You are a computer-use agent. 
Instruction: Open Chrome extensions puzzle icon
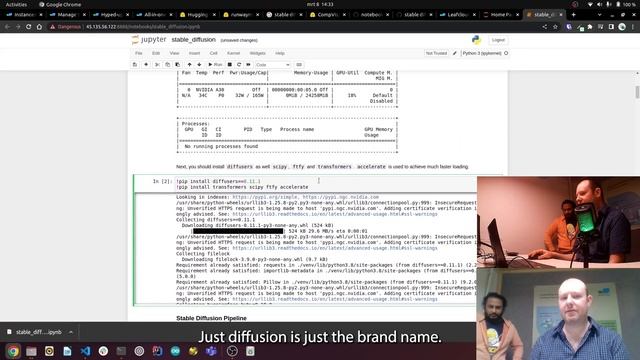click(x=590, y=27)
